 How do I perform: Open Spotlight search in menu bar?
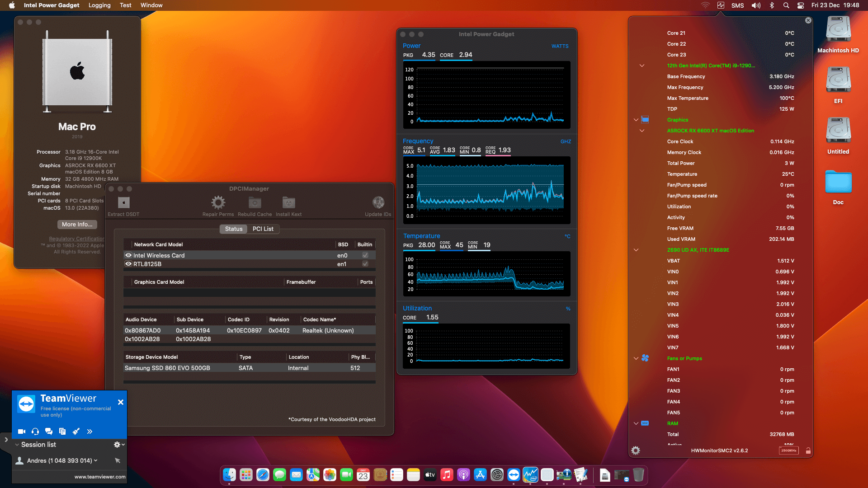(x=786, y=5)
